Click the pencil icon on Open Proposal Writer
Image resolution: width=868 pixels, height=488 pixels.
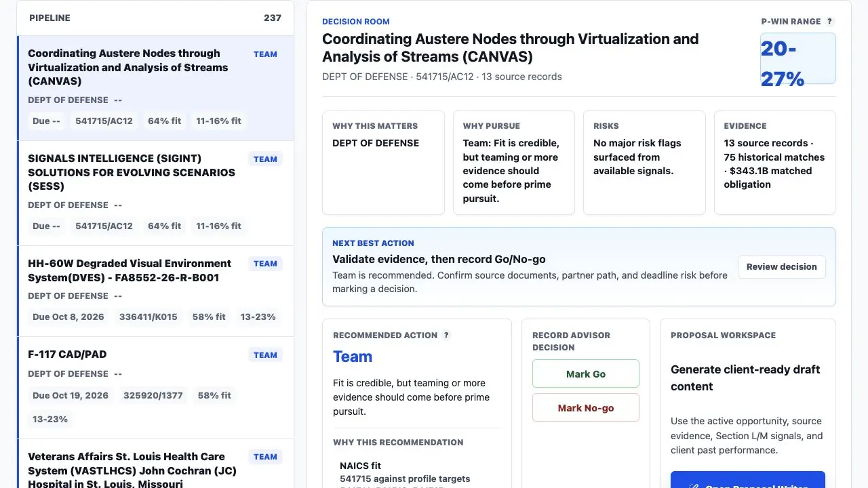(693, 487)
